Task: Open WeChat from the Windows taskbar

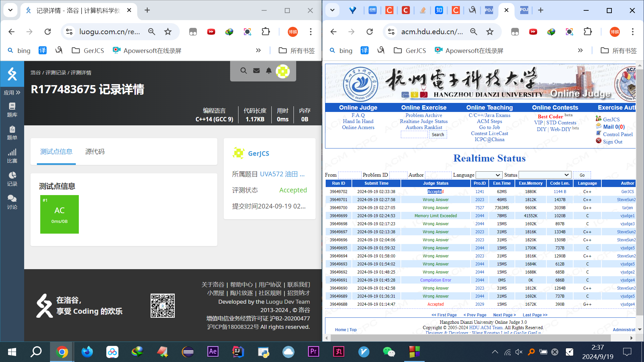Action: tap(389, 352)
